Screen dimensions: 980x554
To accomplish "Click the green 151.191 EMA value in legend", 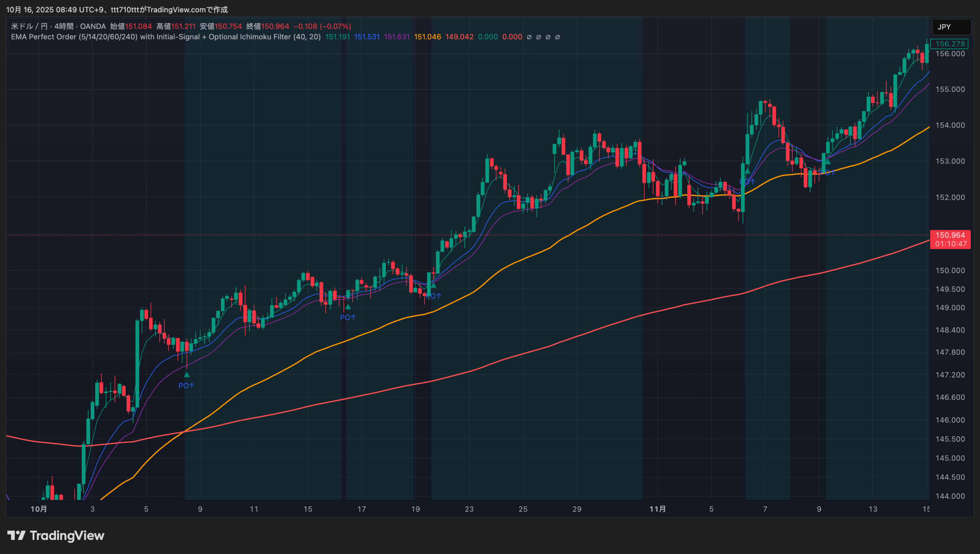I will (x=337, y=37).
